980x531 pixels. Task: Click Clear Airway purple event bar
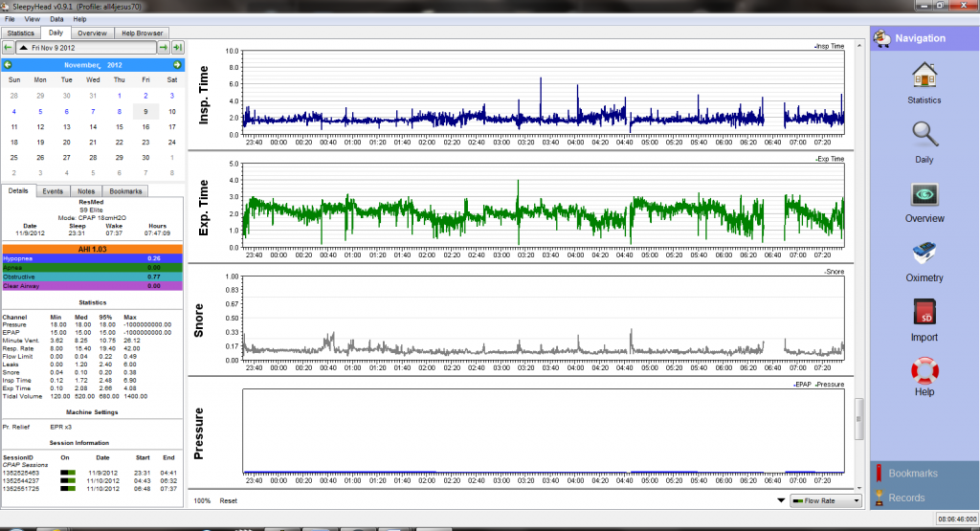[93, 286]
